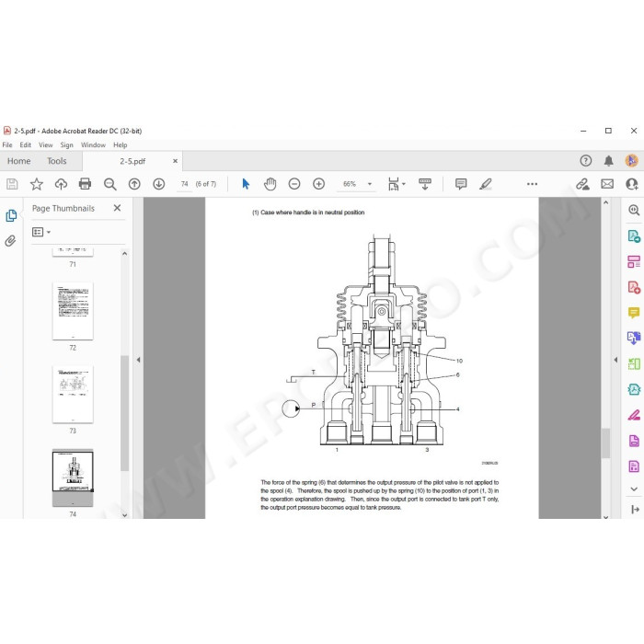Open the Sign menu

pyautogui.click(x=66, y=145)
